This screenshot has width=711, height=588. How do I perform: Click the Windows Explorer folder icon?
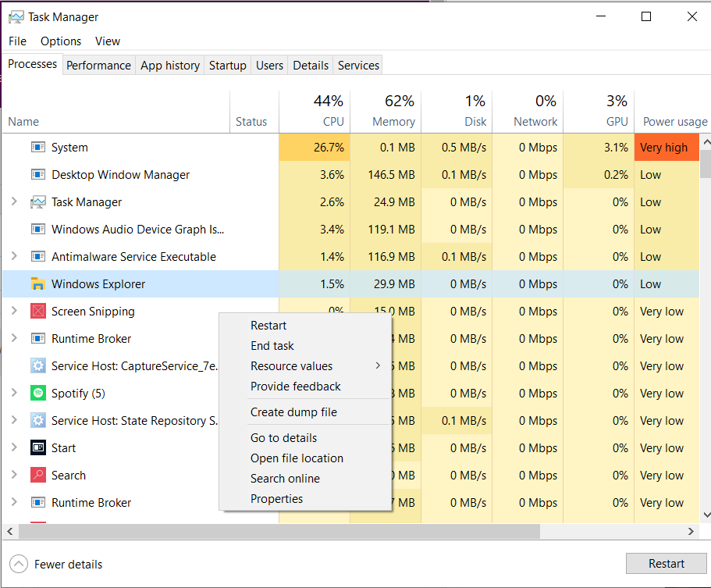[37, 284]
